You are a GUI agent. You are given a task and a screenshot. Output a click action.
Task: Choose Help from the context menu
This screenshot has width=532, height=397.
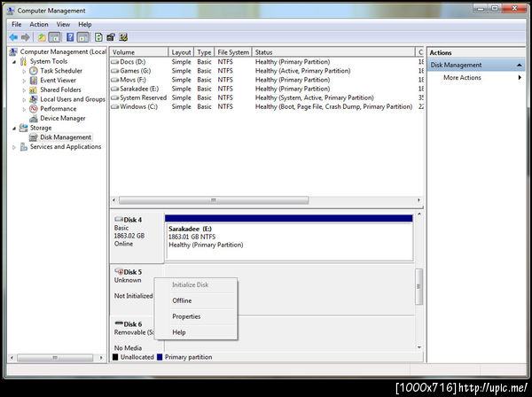click(196, 332)
